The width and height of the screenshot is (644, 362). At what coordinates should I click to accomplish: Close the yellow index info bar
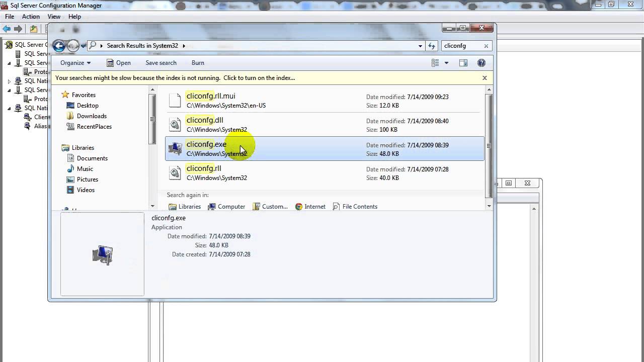485,78
